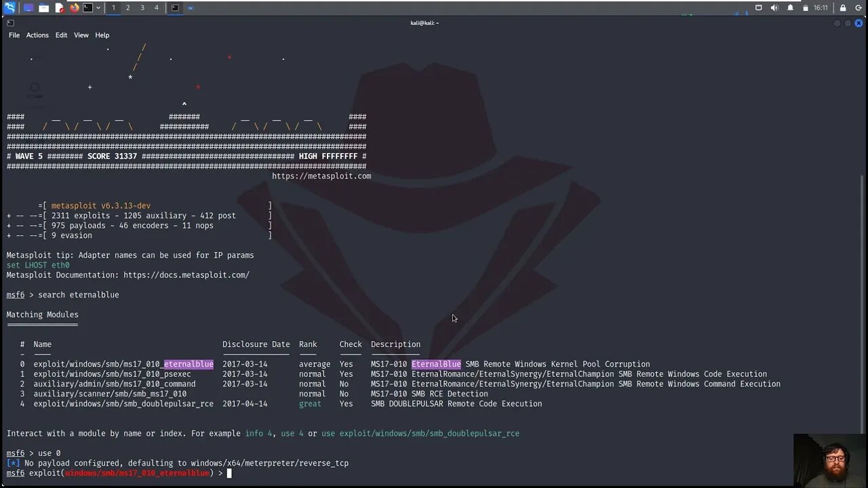Viewport: 868px width, 488px height.
Task: Select the active terminal window in taskbar
Action: (175, 7)
